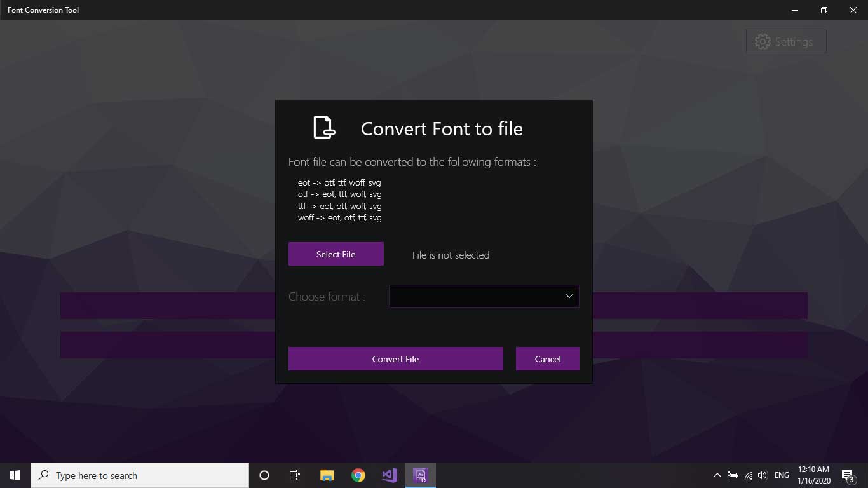
Task: Click the Font Conversion Tool taskbar icon
Action: [x=421, y=475]
